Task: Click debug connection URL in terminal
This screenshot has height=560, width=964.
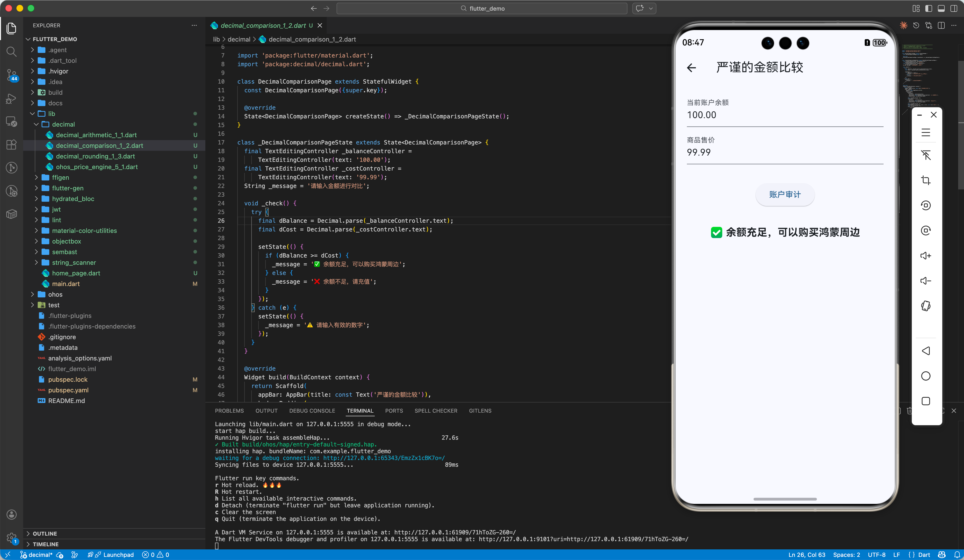Action: click(x=384, y=458)
